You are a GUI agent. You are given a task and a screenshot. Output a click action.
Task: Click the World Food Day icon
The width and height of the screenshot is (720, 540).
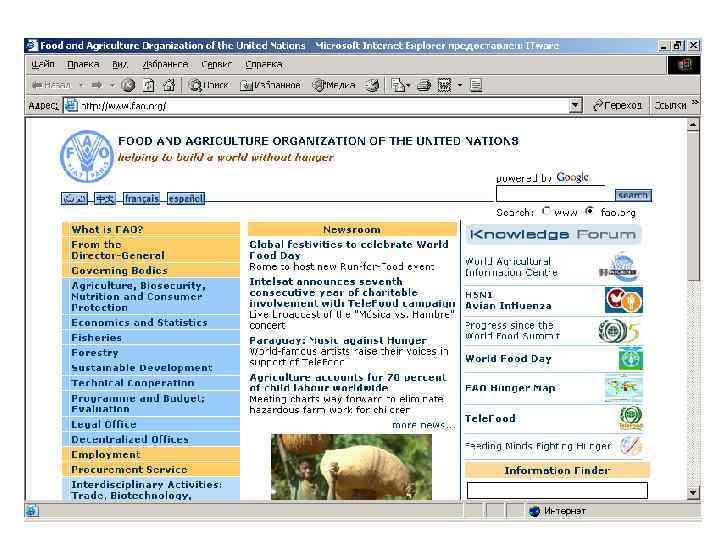click(x=630, y=359)
